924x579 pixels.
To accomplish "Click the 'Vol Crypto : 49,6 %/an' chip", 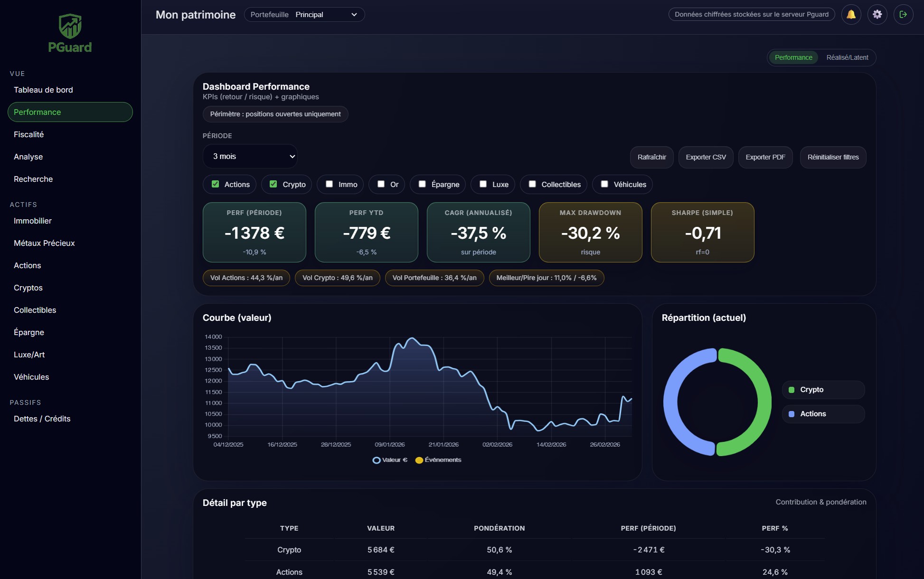I will coord(337,278).
